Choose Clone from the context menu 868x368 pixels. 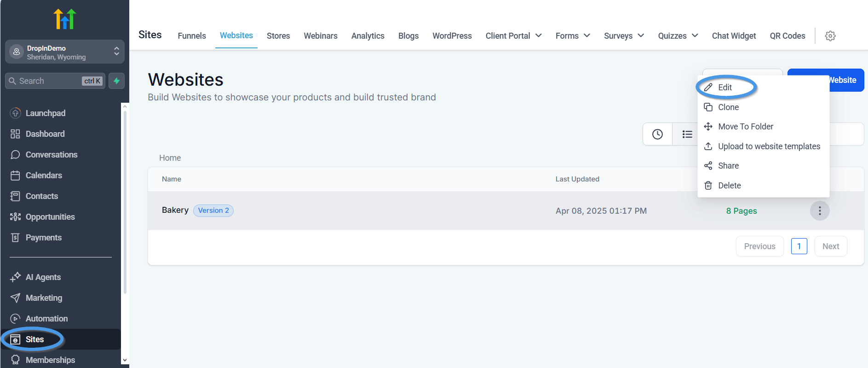tap(763, 107)
